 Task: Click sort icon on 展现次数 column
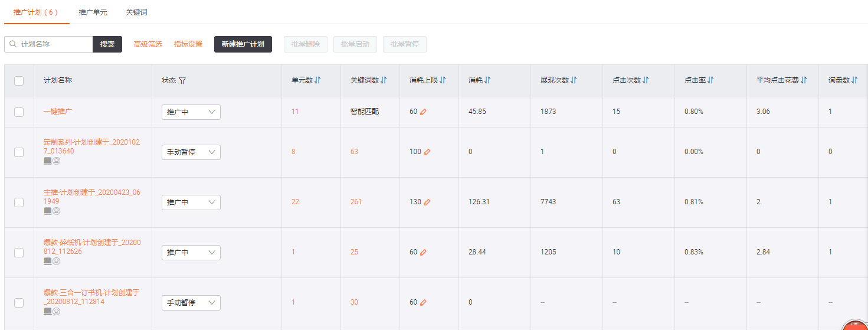[574, 80]
